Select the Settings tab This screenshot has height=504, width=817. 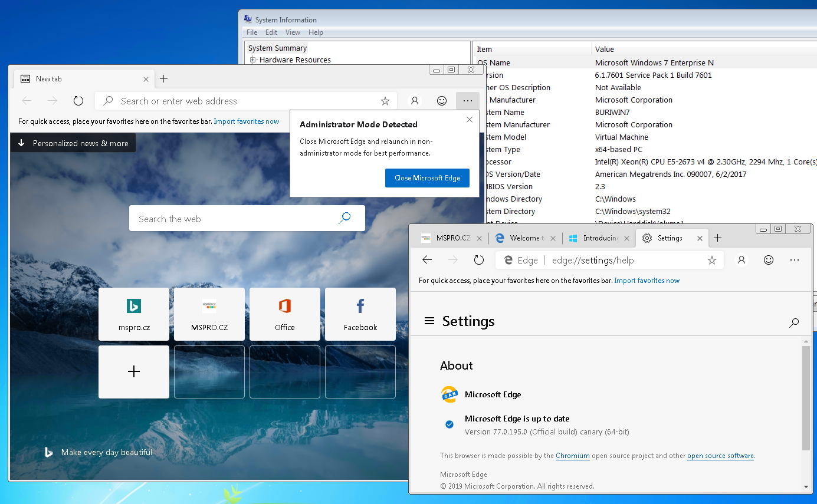(672, 238)
